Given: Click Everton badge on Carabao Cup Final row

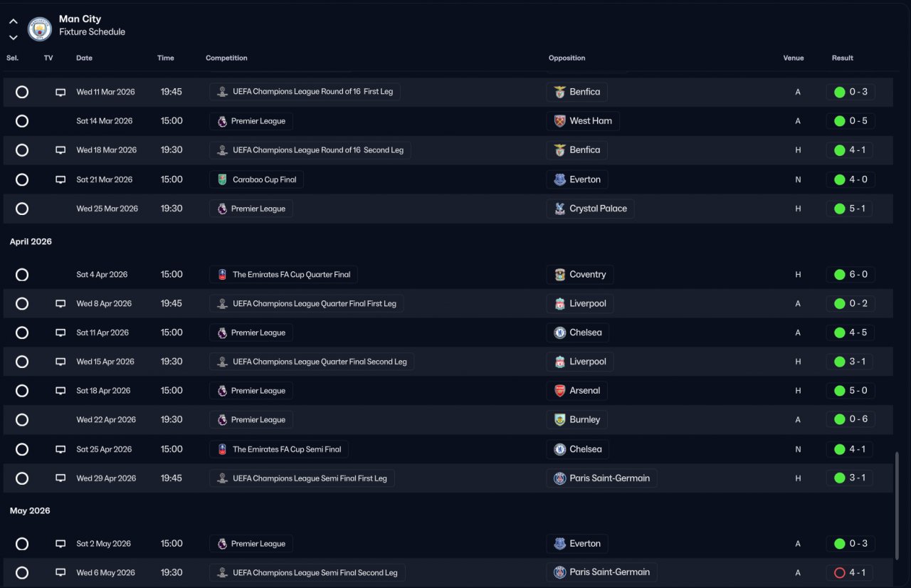Looking at the screenshot, I should (560, 179).
